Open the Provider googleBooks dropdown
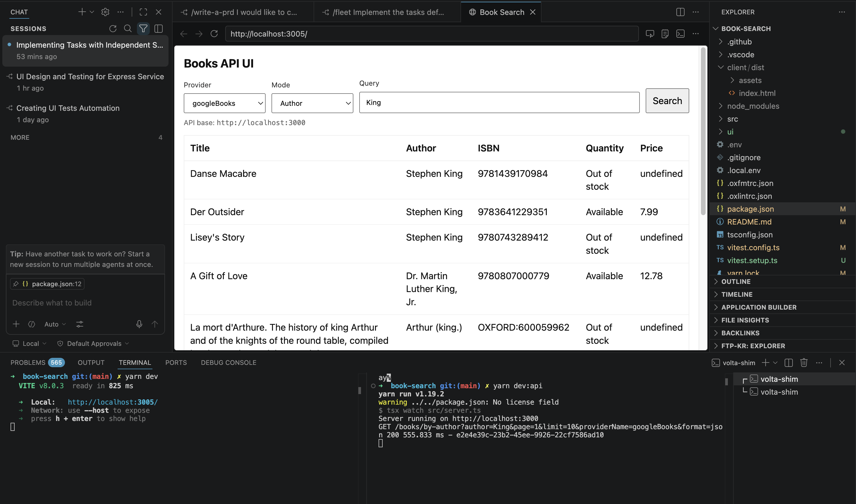The height and width of the screenshot is (504, 856). click(x=224, y=103)
